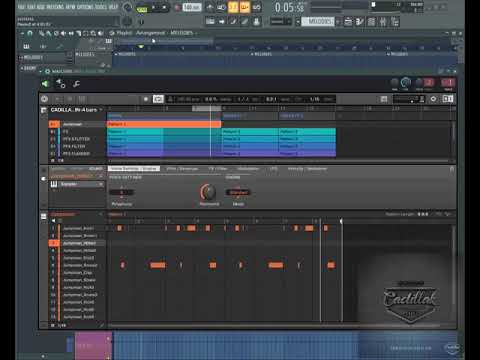Adjust the orange-ringed Glide knob
The image size is (480, 360).
209,192
